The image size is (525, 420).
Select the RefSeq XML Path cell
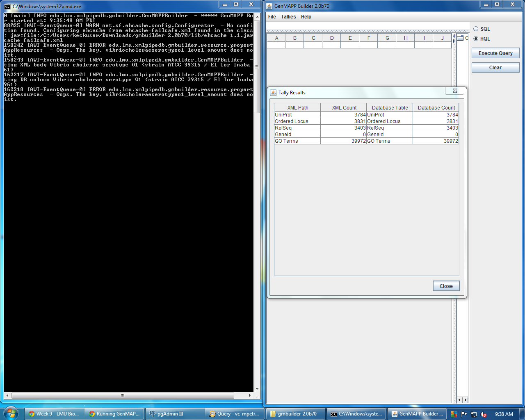click(297, 128)
